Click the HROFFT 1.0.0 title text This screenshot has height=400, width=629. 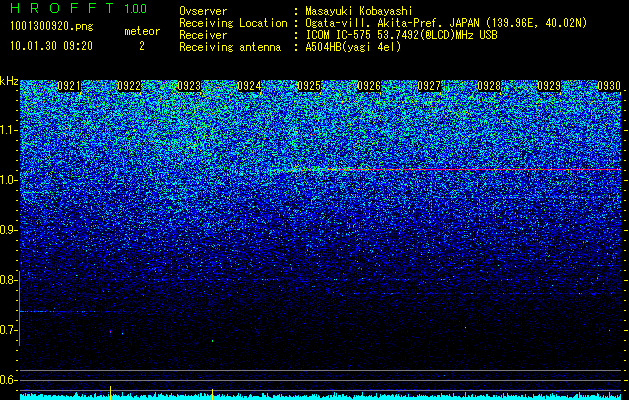pos(79,8)
